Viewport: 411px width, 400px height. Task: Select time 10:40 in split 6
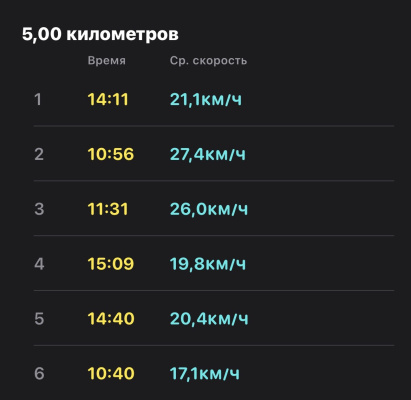111,373
